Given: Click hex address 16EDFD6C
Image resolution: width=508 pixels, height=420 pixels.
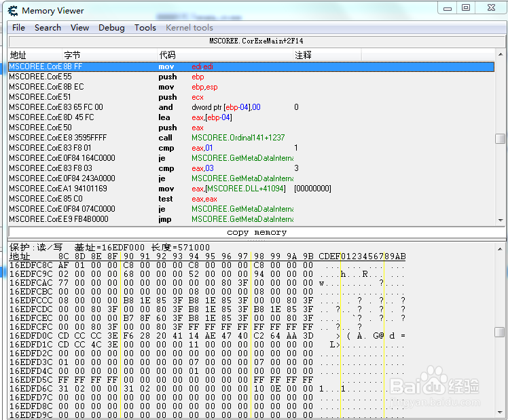Looking at the screenshot, I should [x=31, y=389].
